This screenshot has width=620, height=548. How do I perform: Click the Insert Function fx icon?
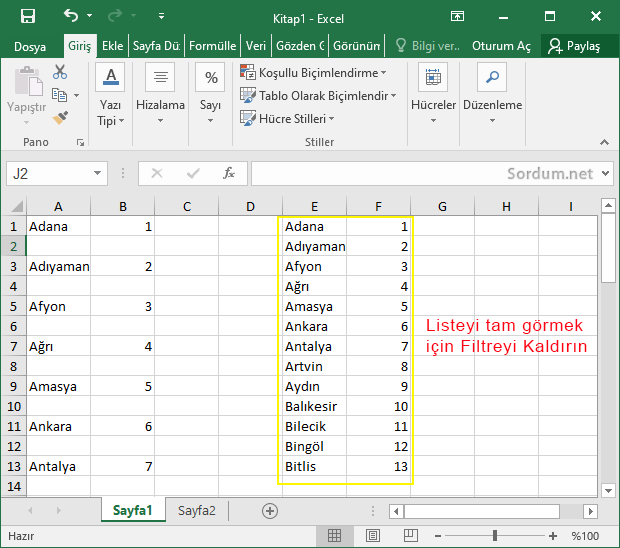(228, 173)
